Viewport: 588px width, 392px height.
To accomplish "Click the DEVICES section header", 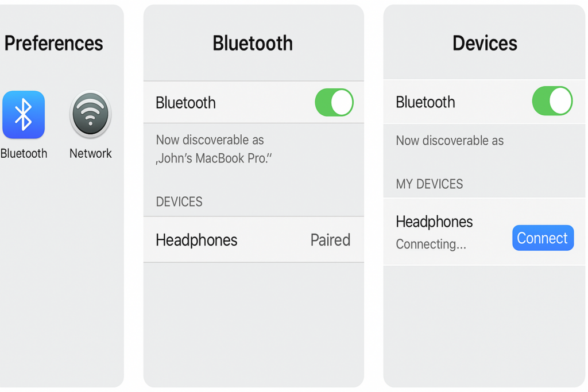I will (x=179, y=202).
